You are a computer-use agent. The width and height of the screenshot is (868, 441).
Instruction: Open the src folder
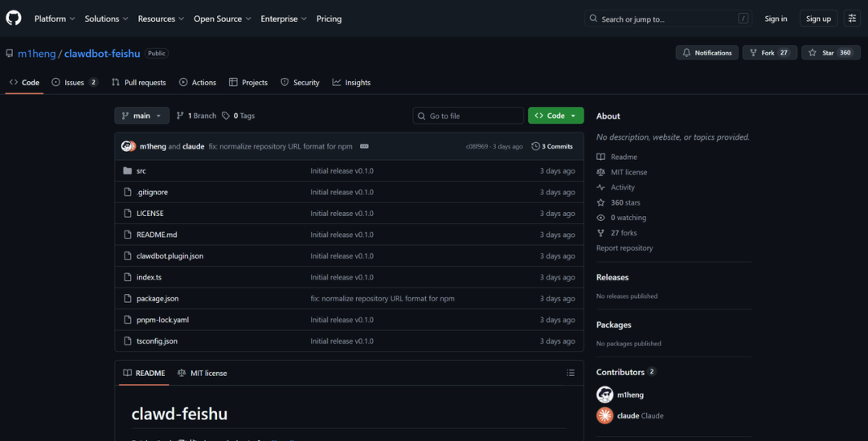(141, 171)
